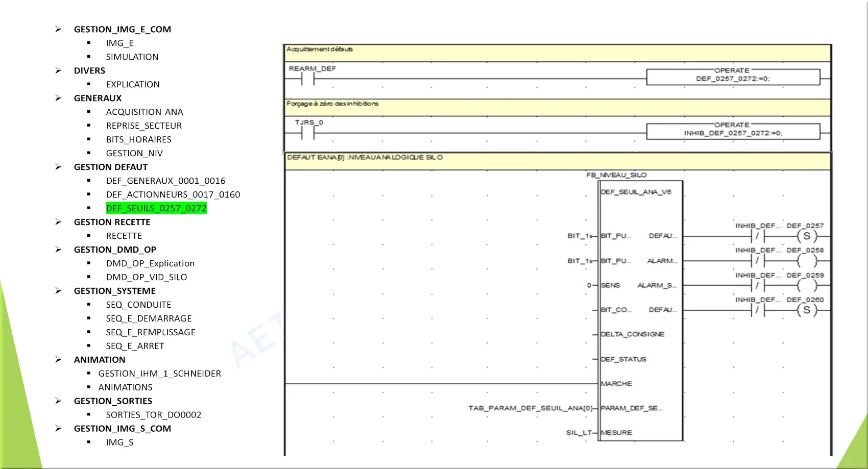
Task: Expand the GESTION_DMD_OP arrow
Action: pyautogui.click(x=59, y=250)
